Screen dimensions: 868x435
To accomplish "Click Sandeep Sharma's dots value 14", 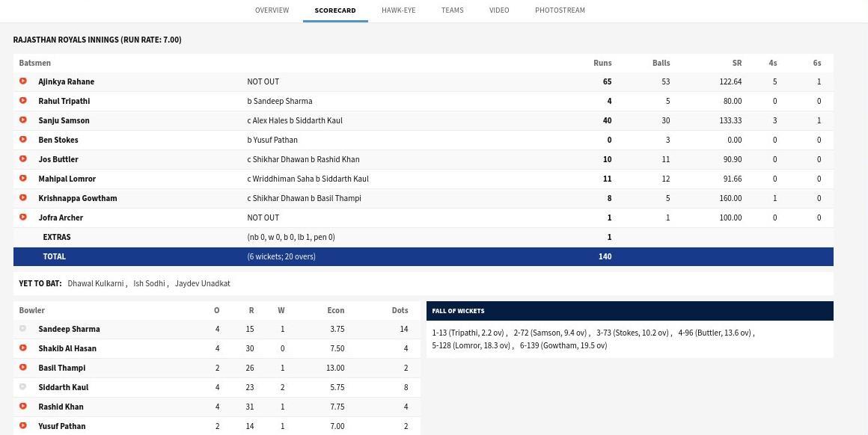I will (x=403, y=329).
